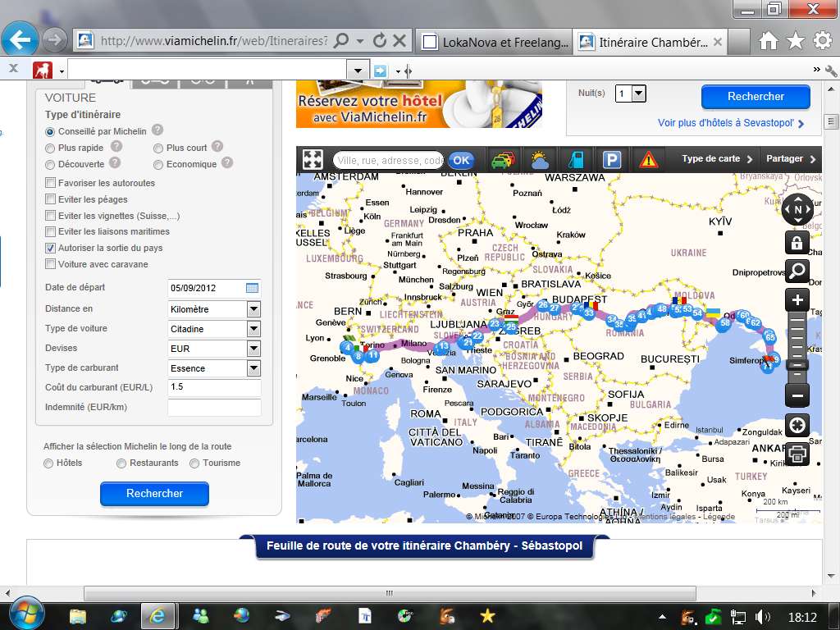Lock the map with padlock icon
Screen dimensions: 840x630
797,242
